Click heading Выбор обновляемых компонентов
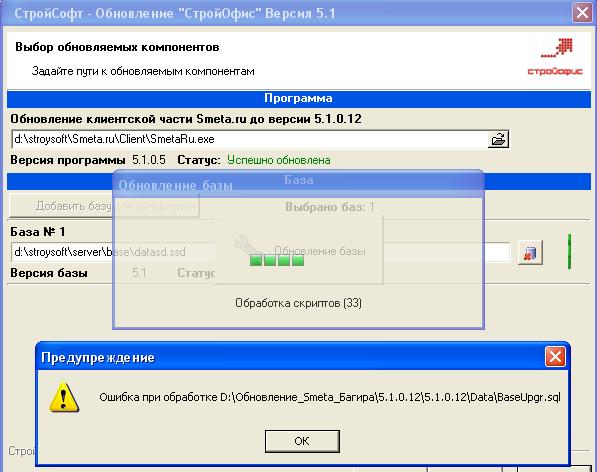Viewport: 597px width, 472px height. 117,47
